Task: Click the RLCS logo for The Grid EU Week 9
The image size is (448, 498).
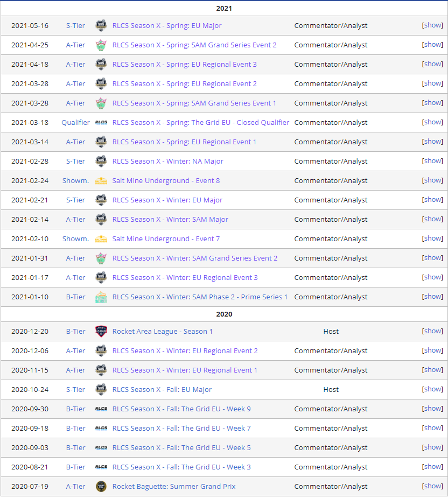Action: [x=101, y=409]
